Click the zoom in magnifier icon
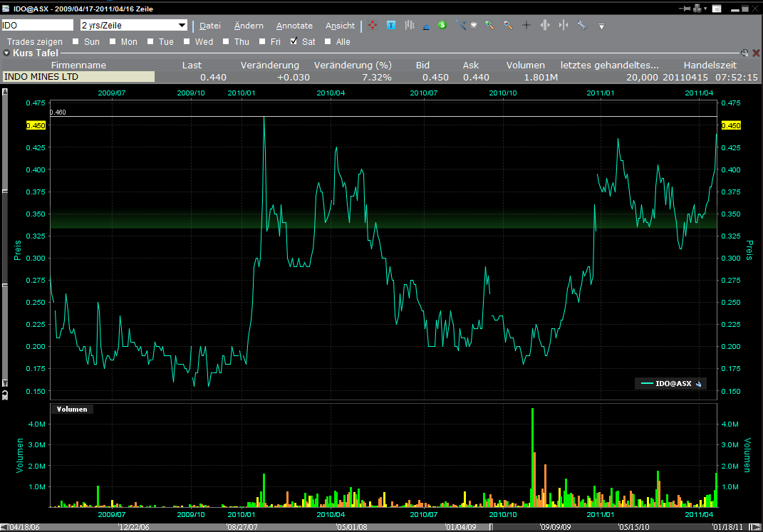The image size is (763, 532). pyautogui.click(x=489, y=26)
